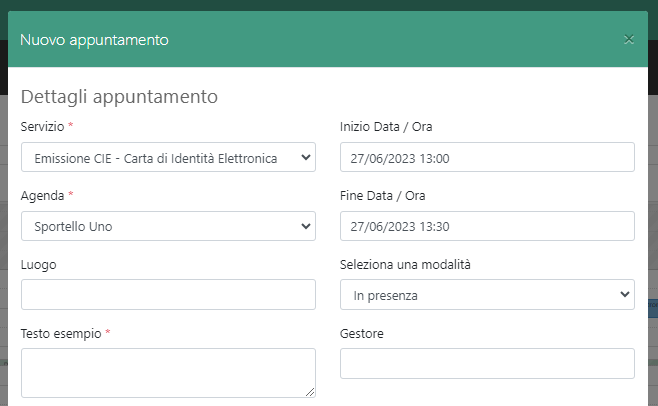Click the Fine Data / Ora field
The height and width of the screenshot is (406, 658).
click(487, 227)
